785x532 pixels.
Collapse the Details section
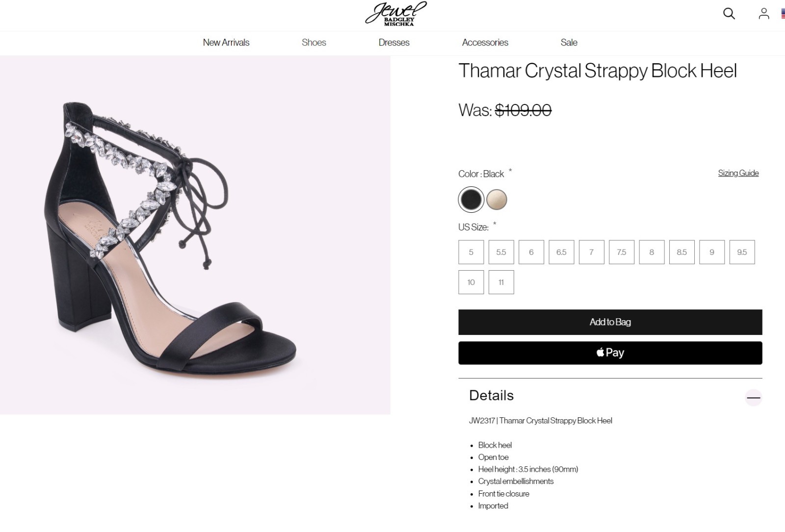(753, 397)
